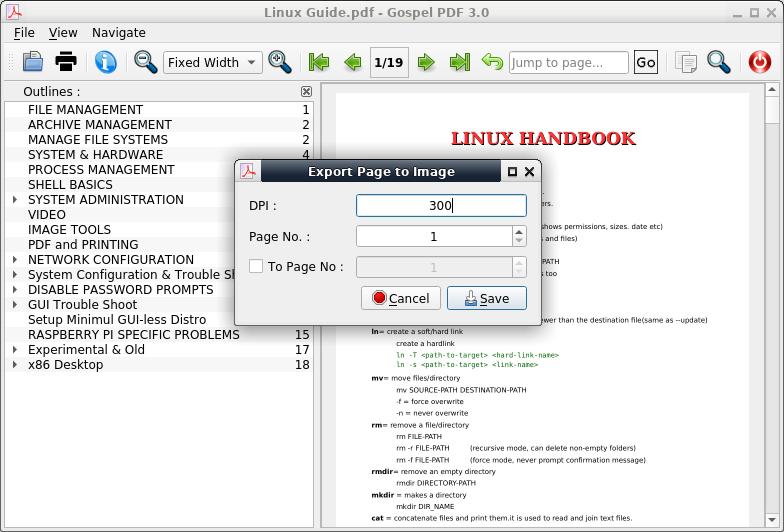Expand System Configuration & Trouble outline
Viewport: 784px width, 532px height.
[x=15, y=274]
